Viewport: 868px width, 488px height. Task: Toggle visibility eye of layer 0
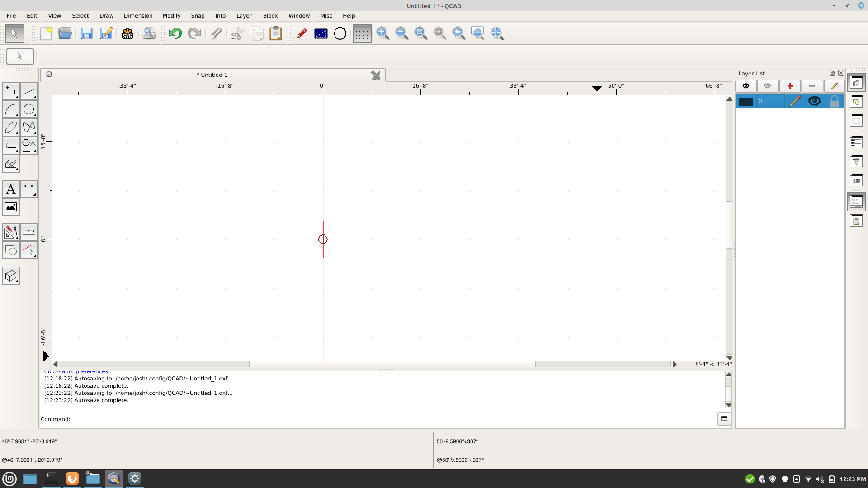814,101
